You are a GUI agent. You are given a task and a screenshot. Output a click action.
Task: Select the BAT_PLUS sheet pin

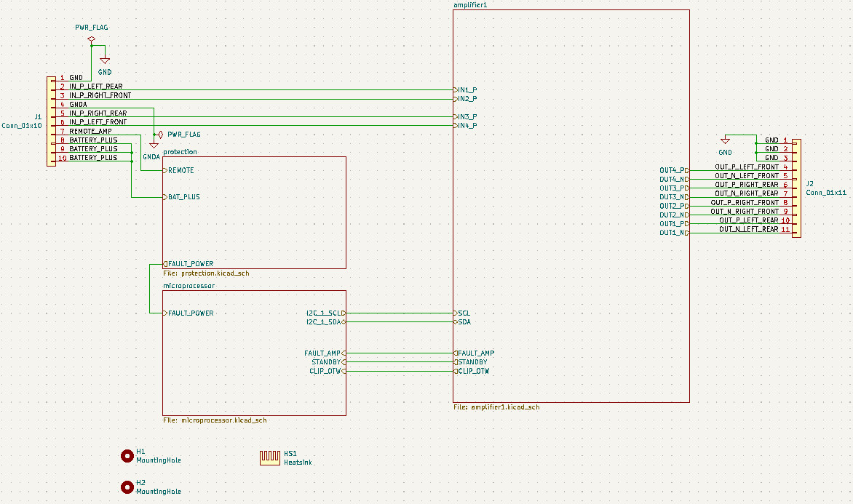[181, 197]
